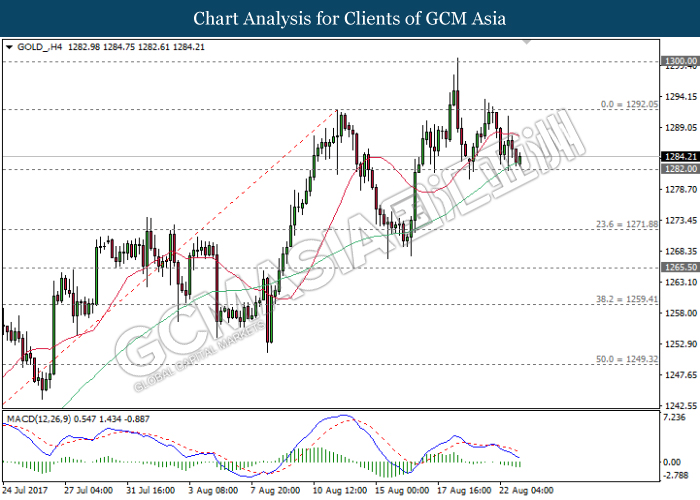Click the MACD values 0.547 1.434 -0.887
Image resolution: width=700 pixels, height=500 pixels.
point(112,419)
